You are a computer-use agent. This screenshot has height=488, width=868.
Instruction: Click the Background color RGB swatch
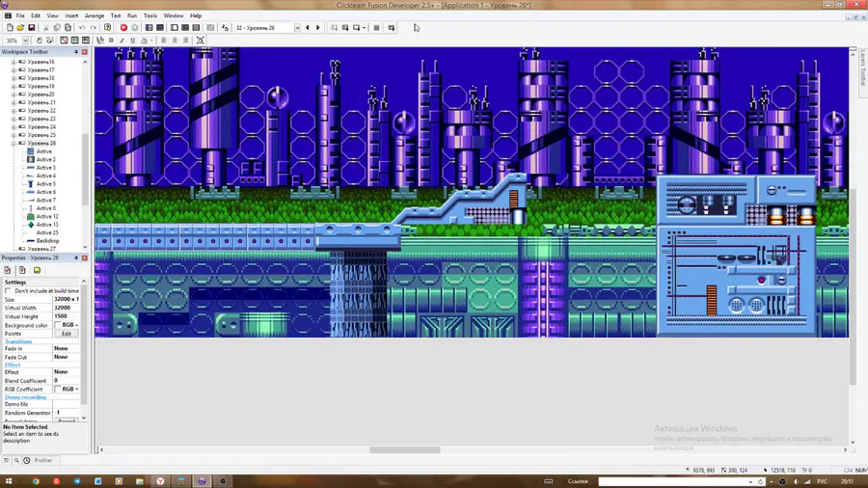[58, 325]
